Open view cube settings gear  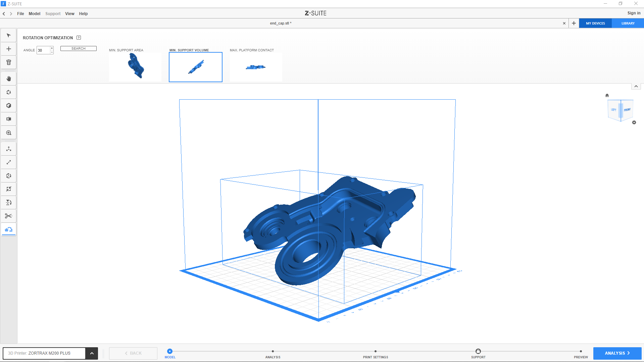[634, 122]
